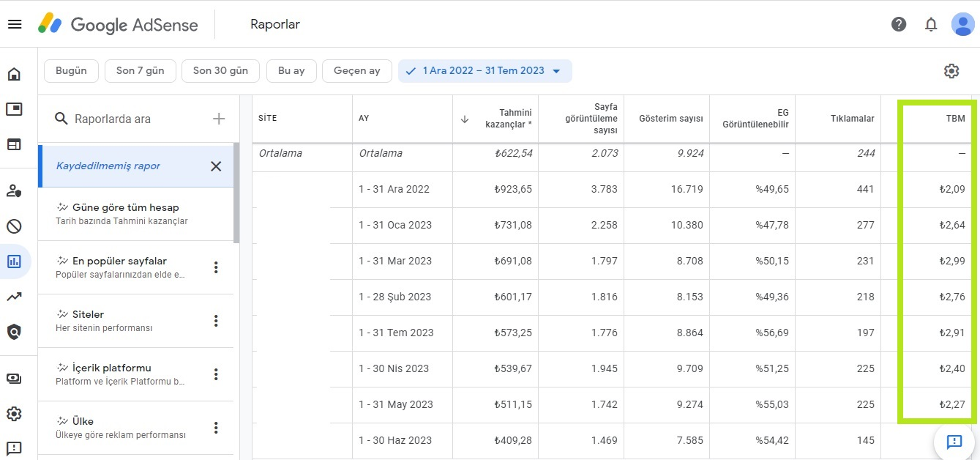Image resolution: width=980 pixels, height=460 pixels.
Task: Click the floating feedback chat button
Action: pyautogui.click(x=954, y=442)
